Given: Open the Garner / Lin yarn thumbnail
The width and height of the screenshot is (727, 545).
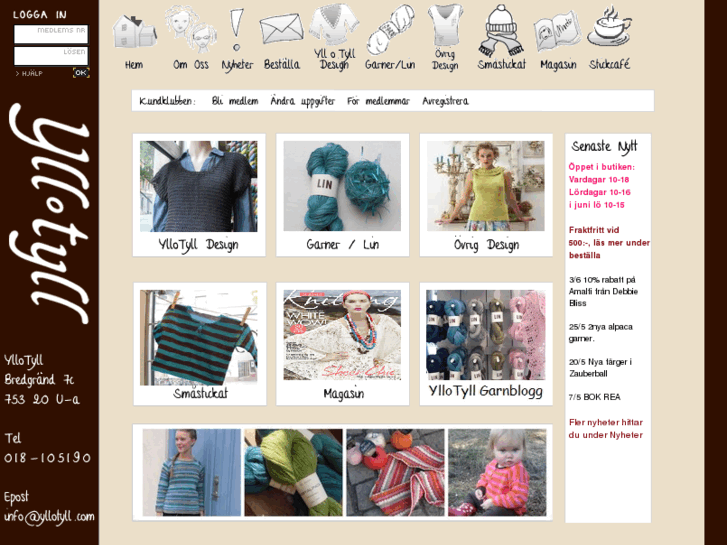Looking at the screenshot, I should click(x=343, y=195).
